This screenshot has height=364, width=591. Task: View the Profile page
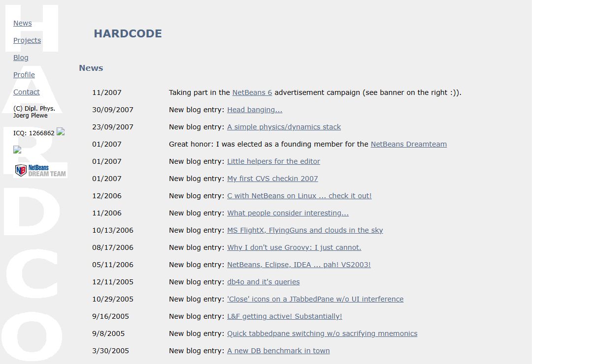coord(24,75)
